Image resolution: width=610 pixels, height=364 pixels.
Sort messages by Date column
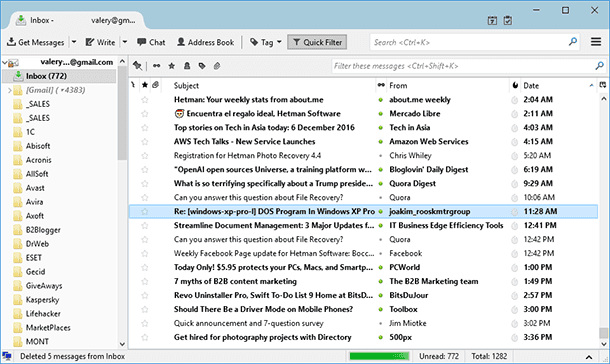[558, 86]
